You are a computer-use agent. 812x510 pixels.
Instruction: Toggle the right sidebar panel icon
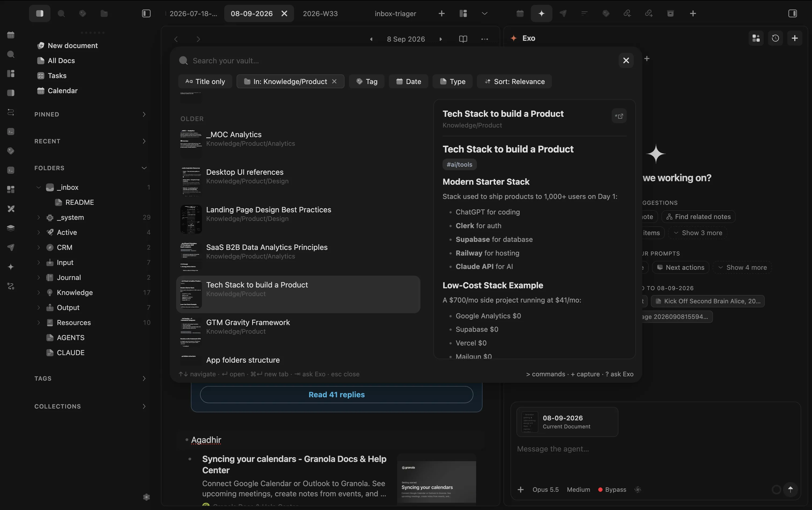[x=792, y=13]
